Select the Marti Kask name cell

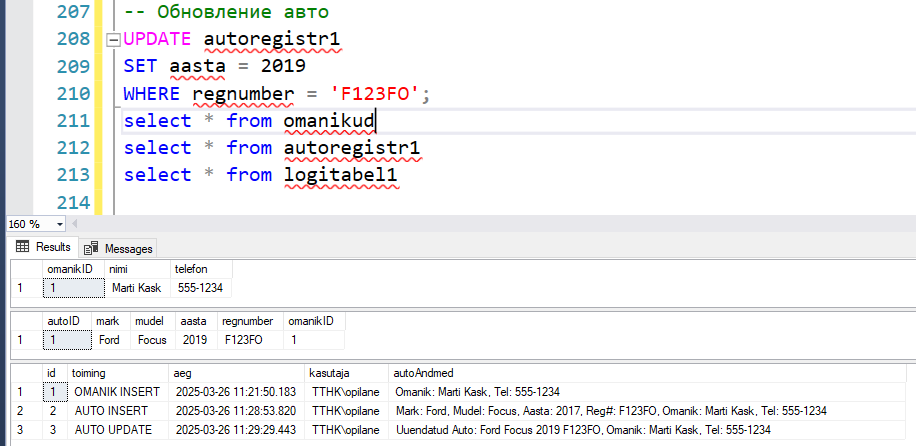point(137,288)
